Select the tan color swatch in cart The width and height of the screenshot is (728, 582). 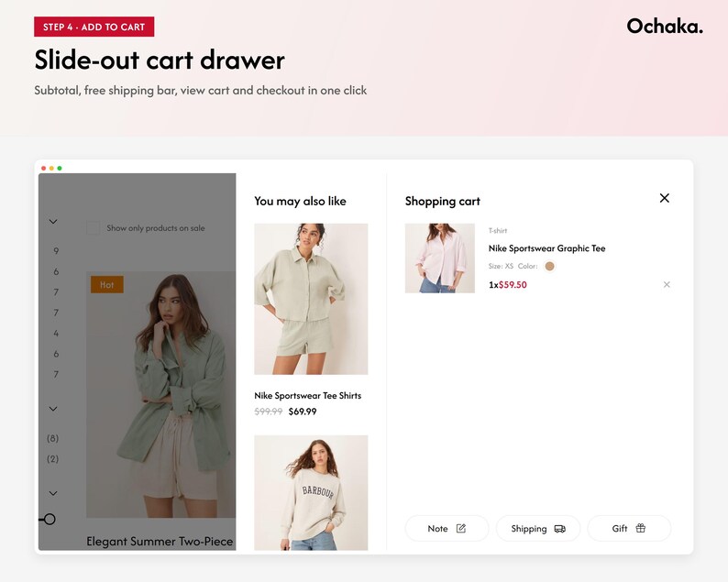coord(549,266)
